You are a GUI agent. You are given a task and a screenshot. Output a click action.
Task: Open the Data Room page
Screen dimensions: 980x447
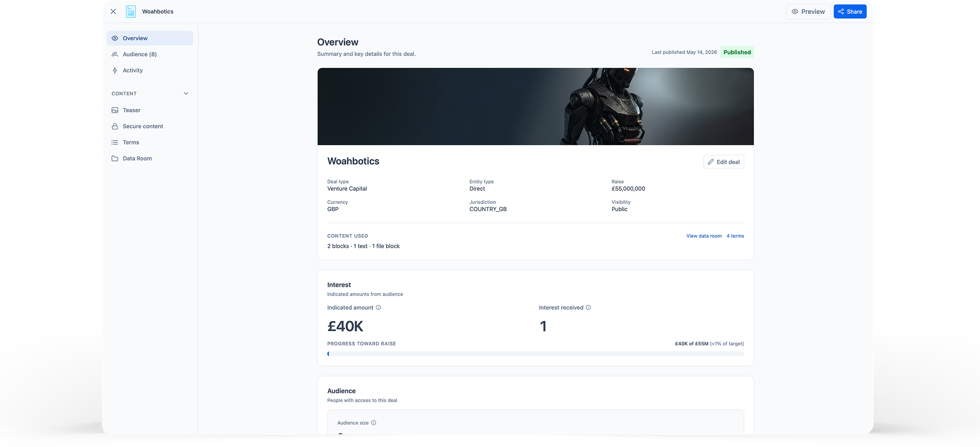pos(150,159)
